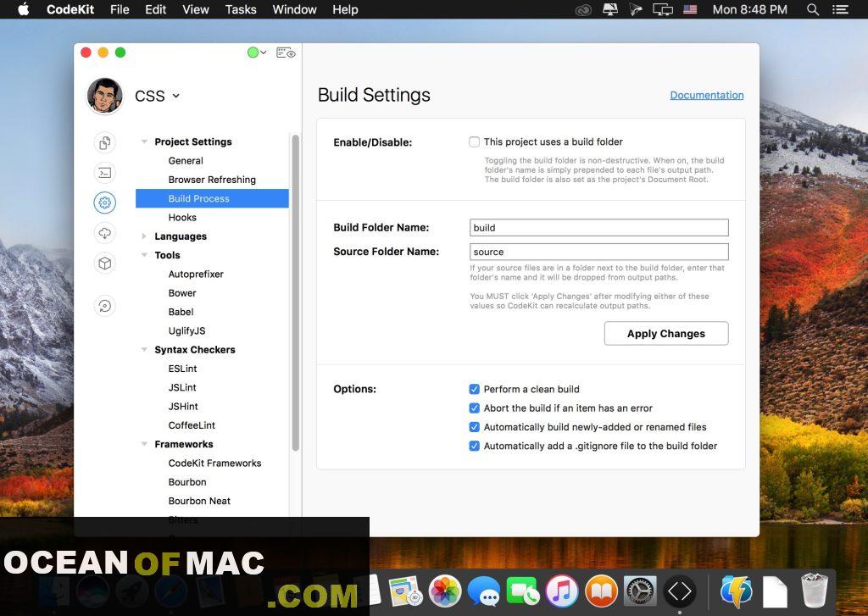Open the File menu
The image size is (868, 616).
click(x=120, y=9)
